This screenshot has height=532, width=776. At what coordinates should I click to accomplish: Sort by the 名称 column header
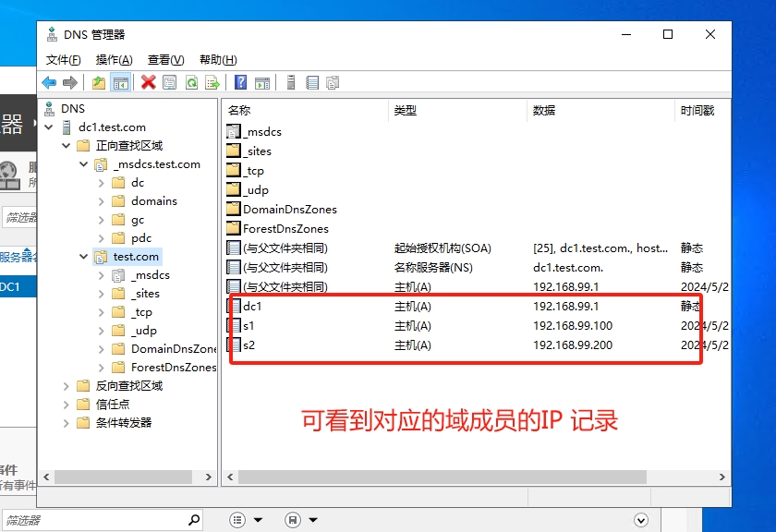(306, 110)
